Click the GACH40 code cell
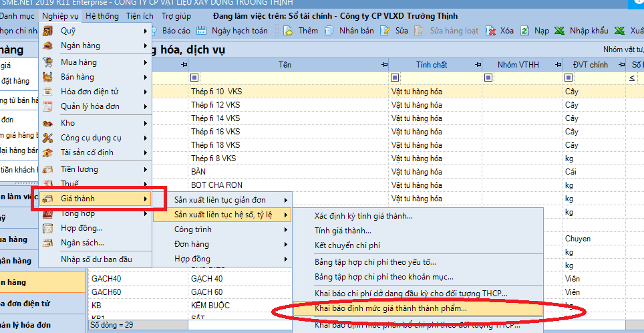Screen dimensions: 644x333 [138, 279]
